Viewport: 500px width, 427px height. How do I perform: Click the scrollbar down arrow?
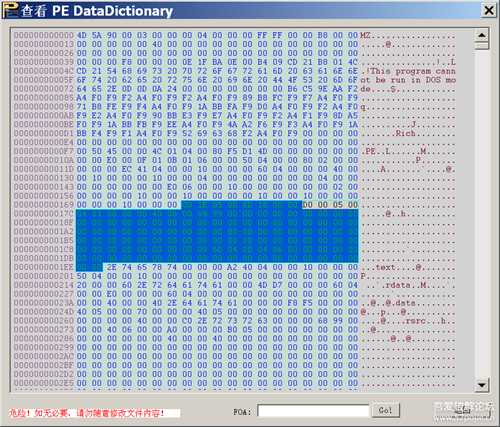click(482, 385)
